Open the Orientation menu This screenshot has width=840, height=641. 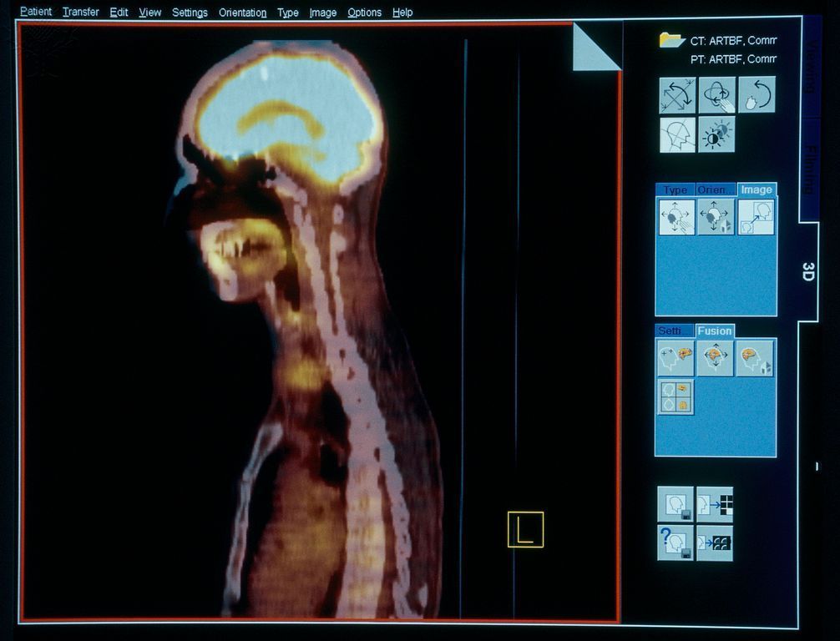(x=242, y=13)
